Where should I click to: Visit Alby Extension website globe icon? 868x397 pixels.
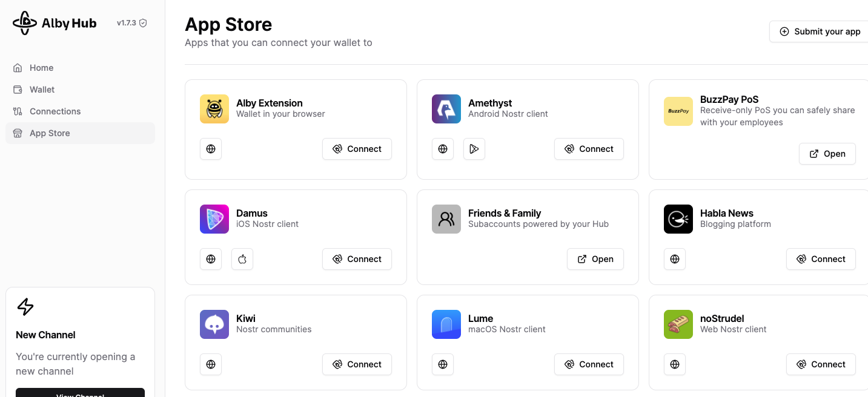point(211,149)
